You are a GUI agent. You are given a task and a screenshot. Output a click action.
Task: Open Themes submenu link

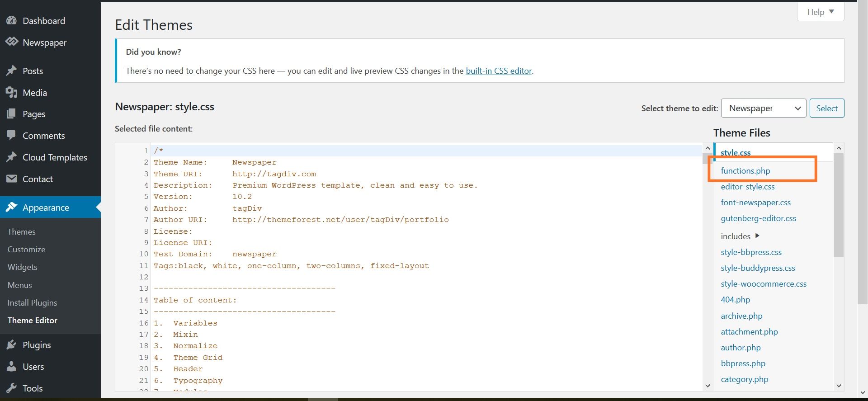coord(21,231)
